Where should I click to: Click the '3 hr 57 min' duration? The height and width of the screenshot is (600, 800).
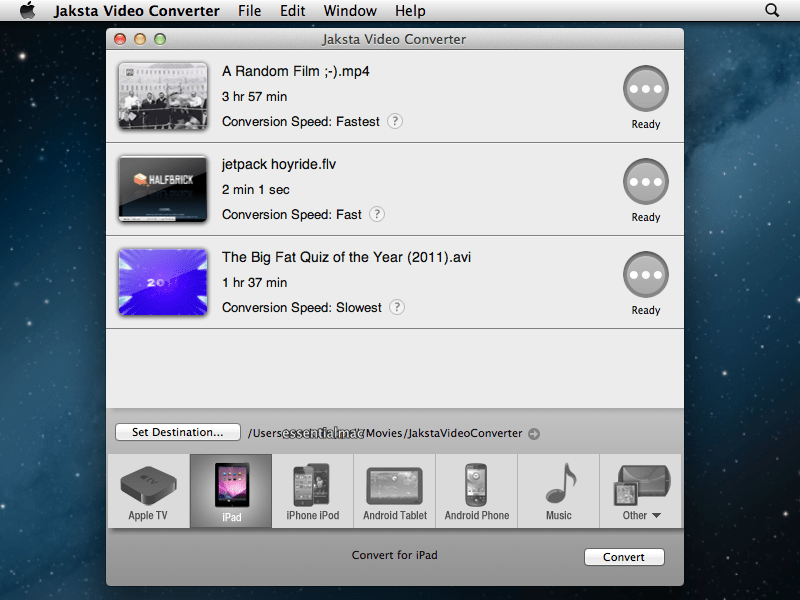[255, 96]
